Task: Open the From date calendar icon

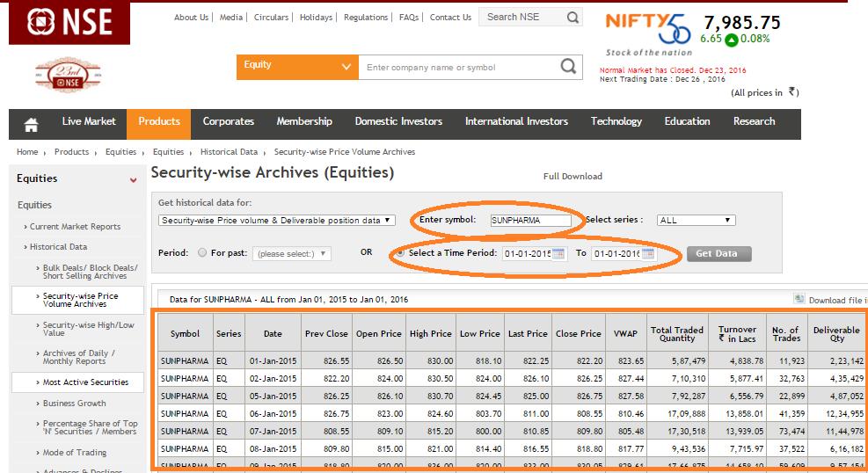Action: point(558,253)
